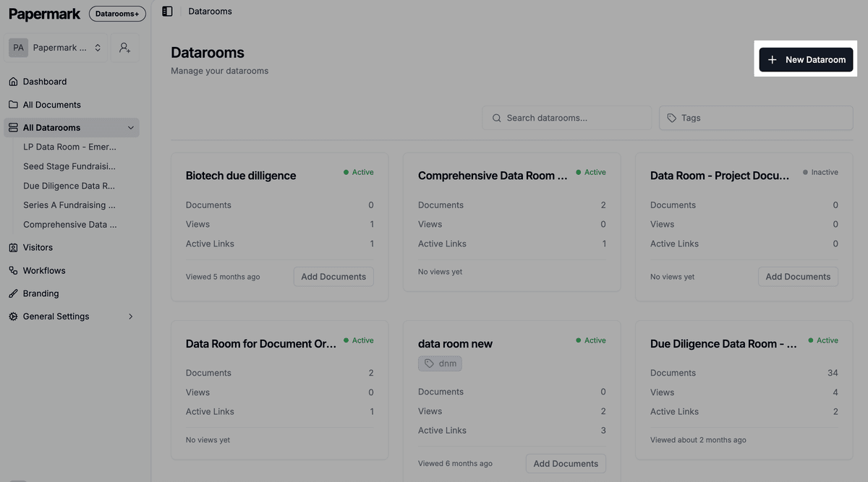Click Active status on Biotech due dilligence

click(359, 172)
